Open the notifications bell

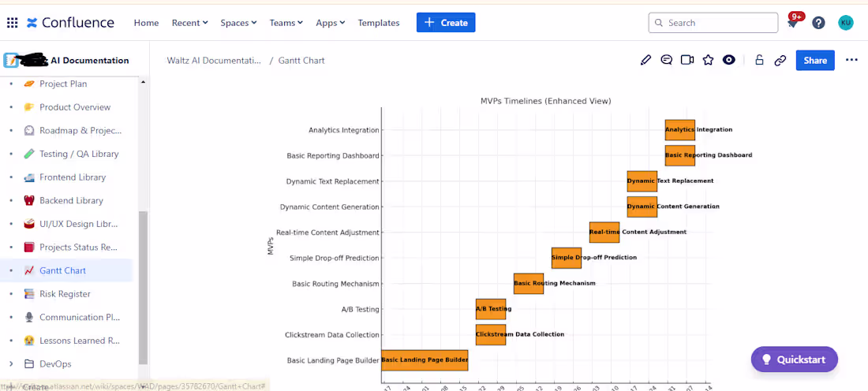pyautogui.click(x=792, y=24)
